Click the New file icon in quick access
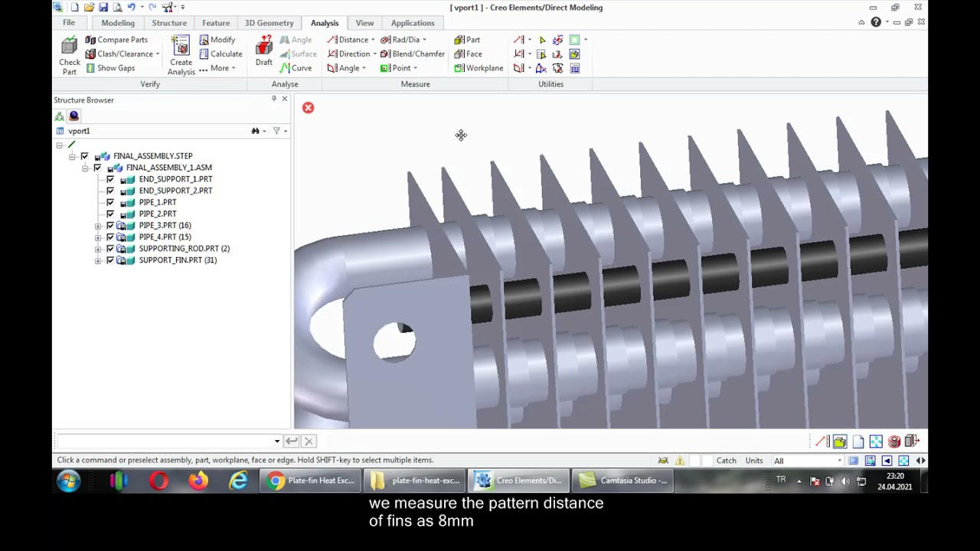This screenshot has height=551, width=980. coord(74,8)
